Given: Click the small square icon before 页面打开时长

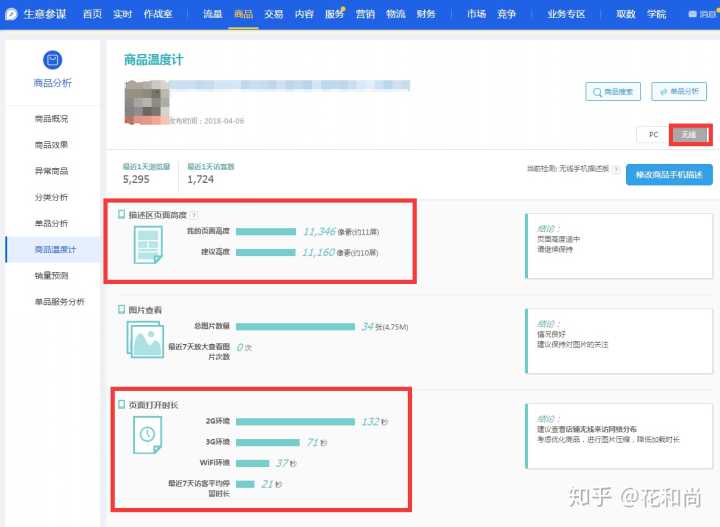Looking at the screenshot, I should tap(121, 404).
